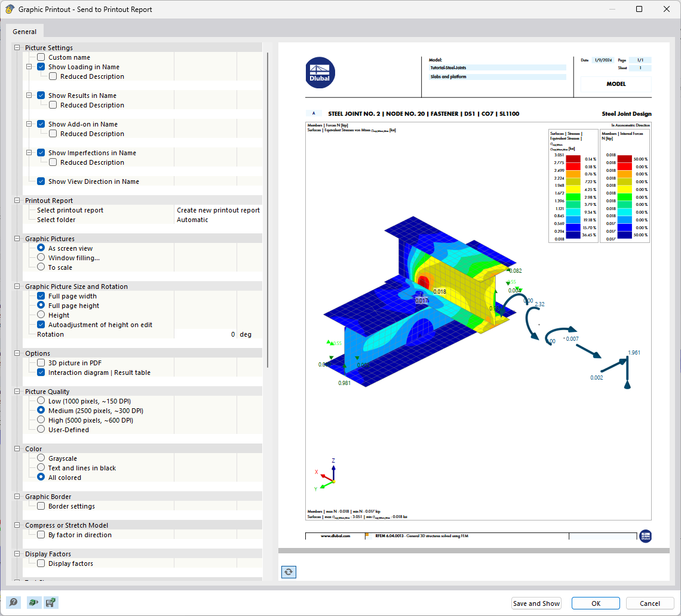This screenshot has width=681, height=616.
Task: Collapse Color section
Action: pyautogui.click(x=17, y=448)
